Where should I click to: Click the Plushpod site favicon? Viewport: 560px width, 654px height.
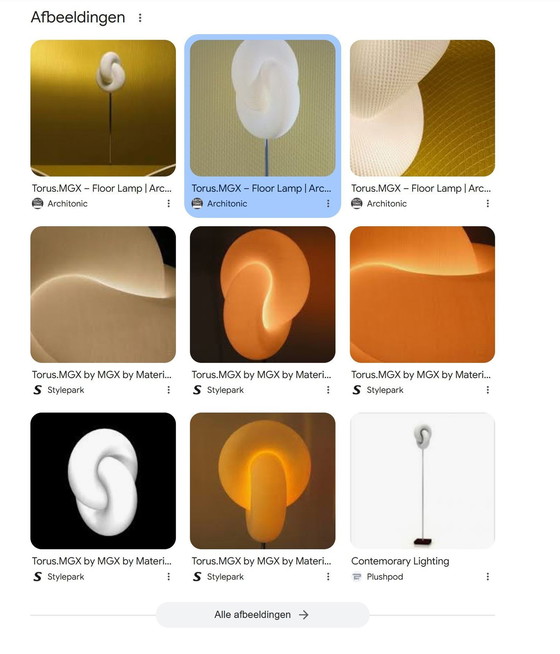[x=357, y=576]
